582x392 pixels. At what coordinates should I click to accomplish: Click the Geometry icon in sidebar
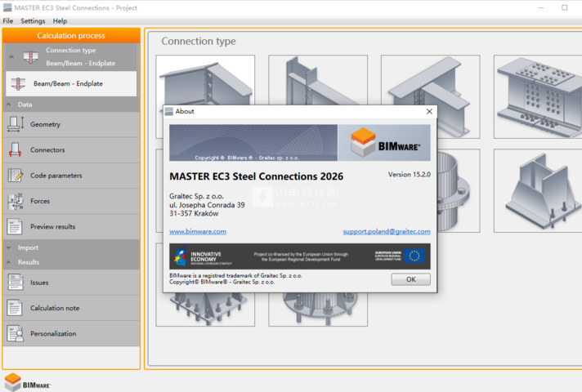tap(16, 124)
